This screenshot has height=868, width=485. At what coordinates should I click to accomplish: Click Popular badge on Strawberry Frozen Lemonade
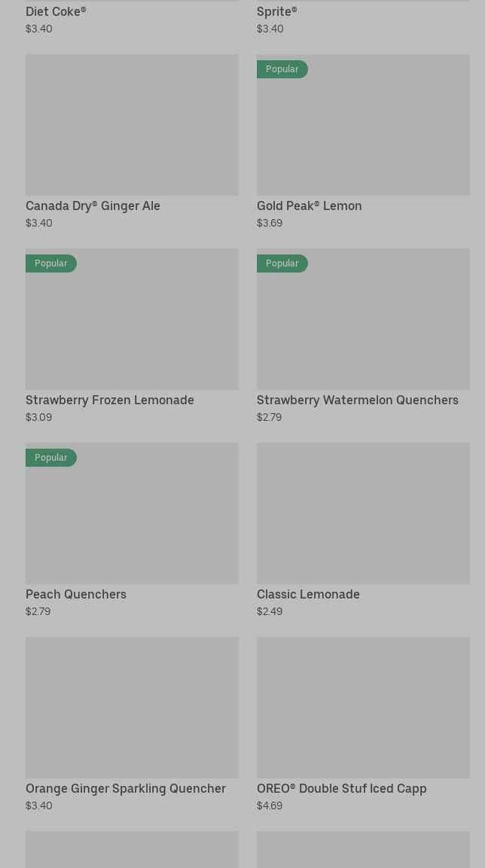click(x=50, y=263)
